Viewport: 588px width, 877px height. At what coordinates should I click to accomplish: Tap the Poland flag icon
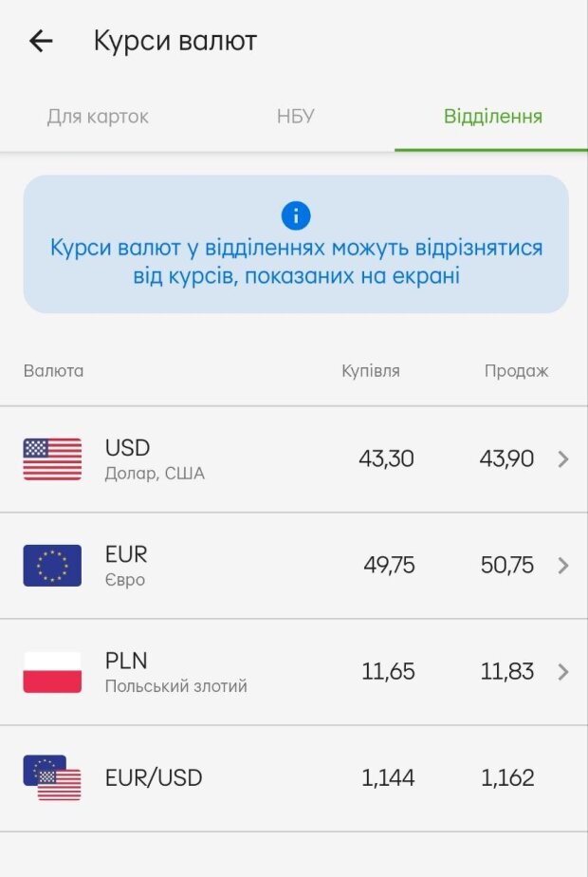tap(52, 672)
